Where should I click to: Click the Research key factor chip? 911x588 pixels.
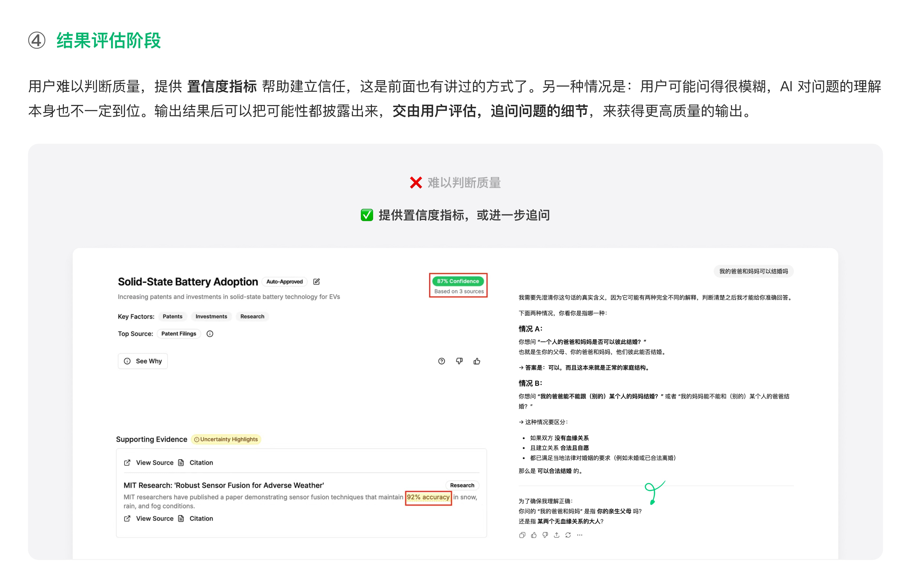252,317
